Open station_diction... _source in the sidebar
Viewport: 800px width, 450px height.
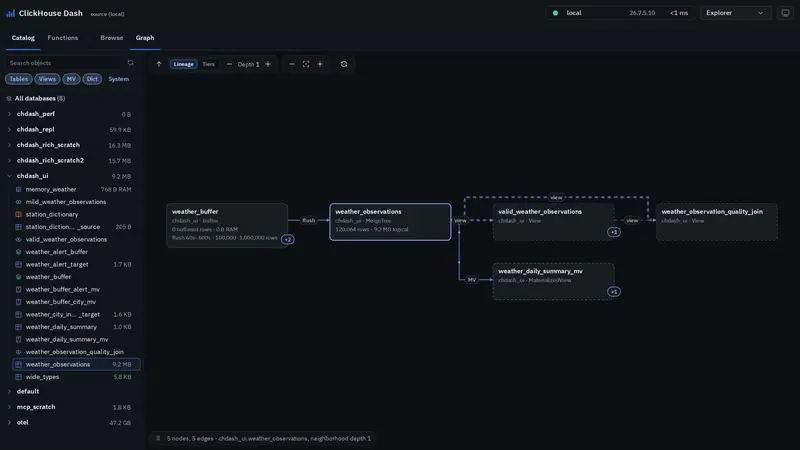[76, 227]
